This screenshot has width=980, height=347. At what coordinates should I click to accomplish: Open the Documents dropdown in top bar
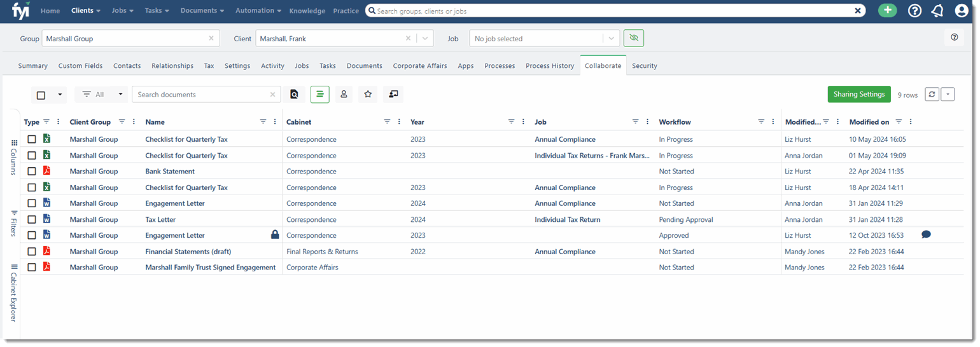click(x=202, y=11)
